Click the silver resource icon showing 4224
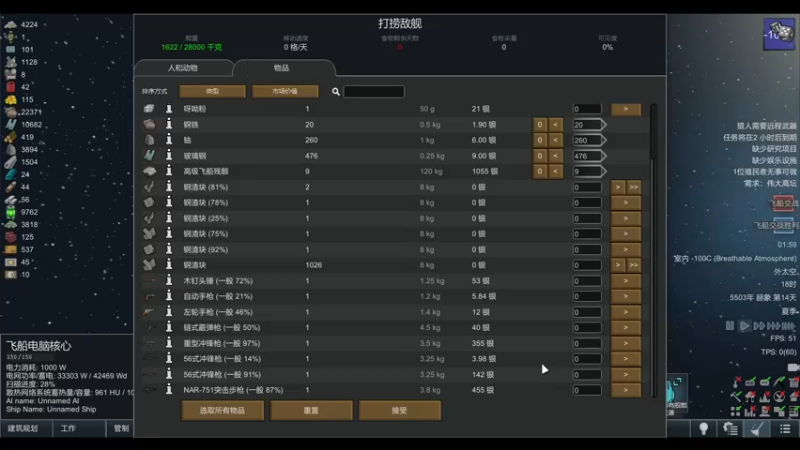Viewport: 800px width, 450px height. coord(11,24)
